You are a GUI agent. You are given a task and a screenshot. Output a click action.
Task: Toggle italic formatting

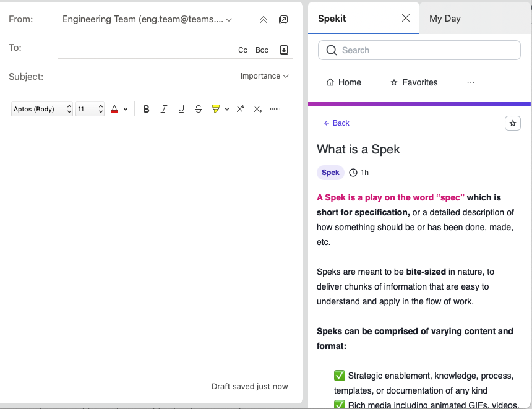pos(164,109)
